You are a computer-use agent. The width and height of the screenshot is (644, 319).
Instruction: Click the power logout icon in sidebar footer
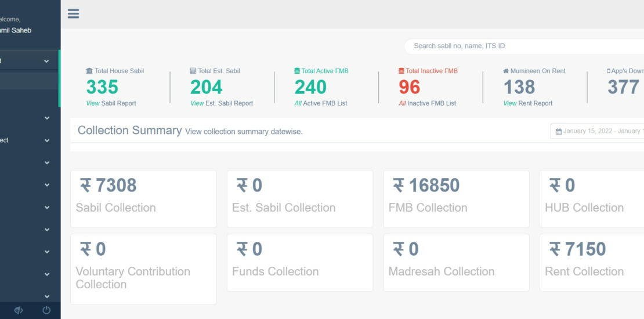(46, 310)
